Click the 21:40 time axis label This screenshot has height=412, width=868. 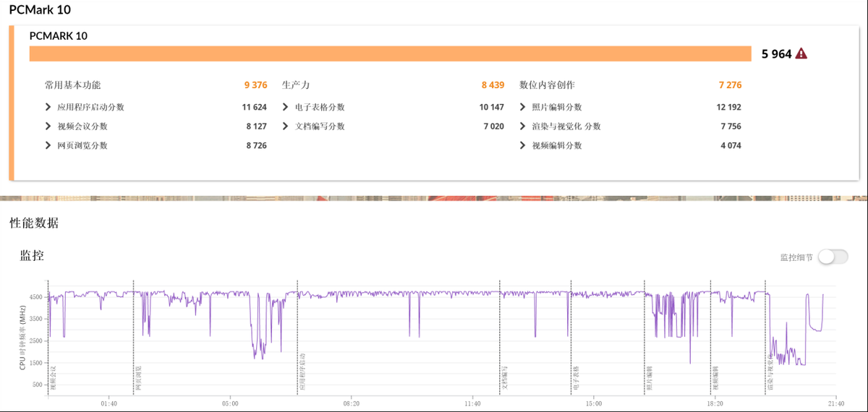click(835, 403)
